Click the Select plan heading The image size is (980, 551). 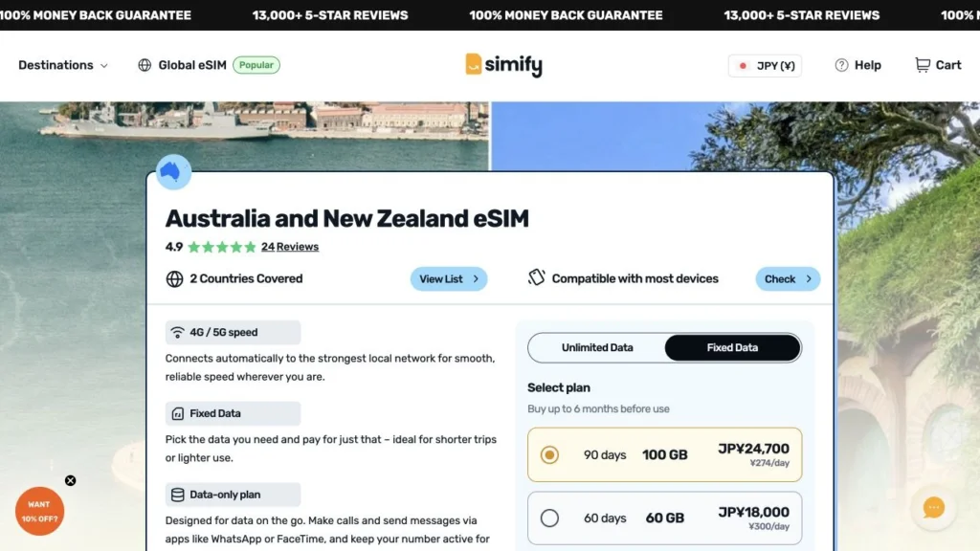pyautogui.click(x=559, y=387)
